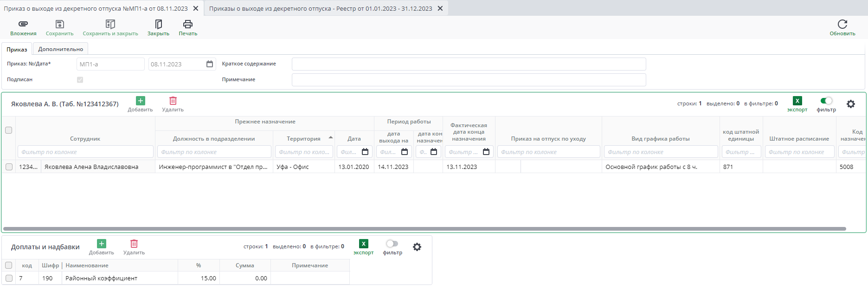Viewport: 868px width, 291px height.
Task: Click the 5008 code cell
Action: [851, 167]
